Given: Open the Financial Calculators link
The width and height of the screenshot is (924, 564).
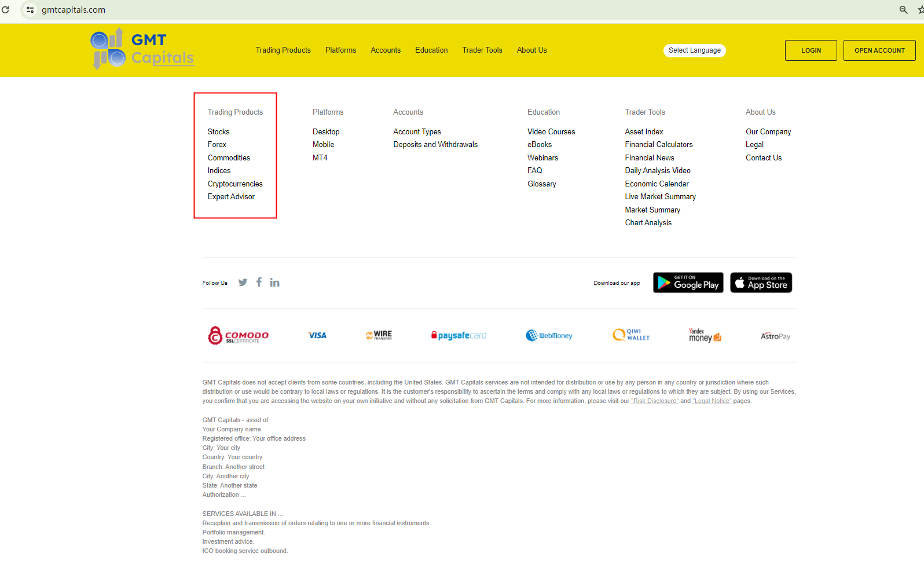Looking at the screenshot, I should tap(659, 145).
